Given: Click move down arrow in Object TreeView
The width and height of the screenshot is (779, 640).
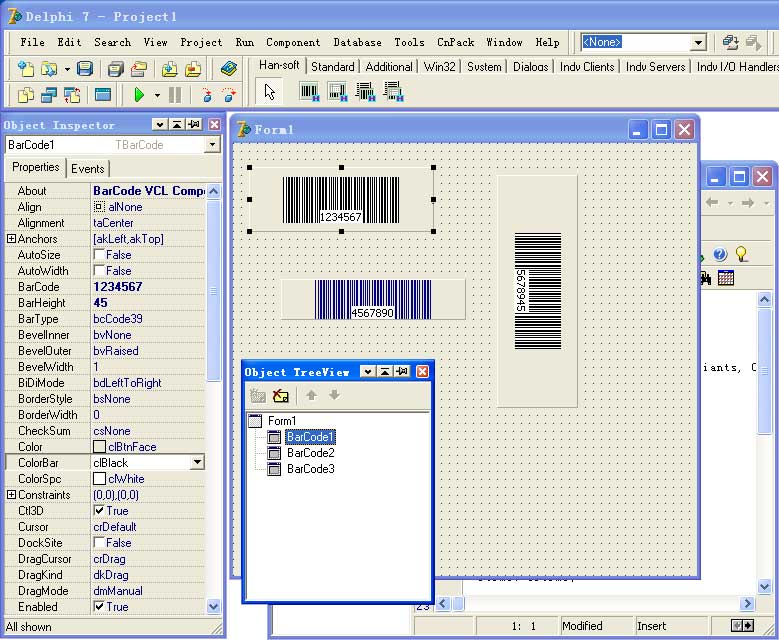Looking at the screenshot, I should [334, 396].
